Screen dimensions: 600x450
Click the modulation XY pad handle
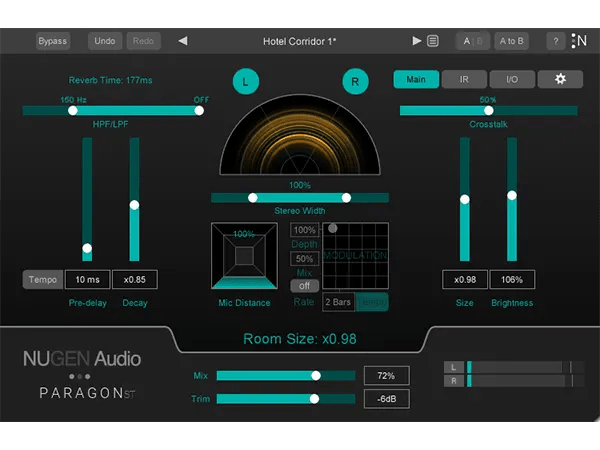(333, 228)
